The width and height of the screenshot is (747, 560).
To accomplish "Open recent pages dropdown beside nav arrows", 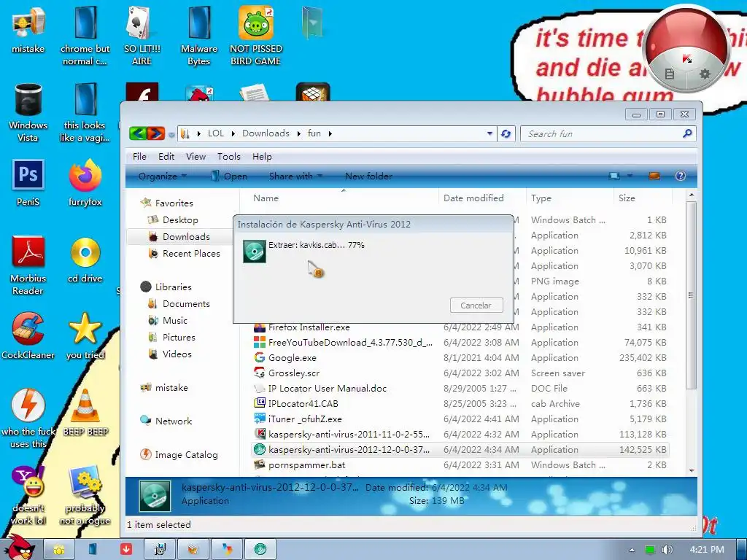I will coord(171,135).
